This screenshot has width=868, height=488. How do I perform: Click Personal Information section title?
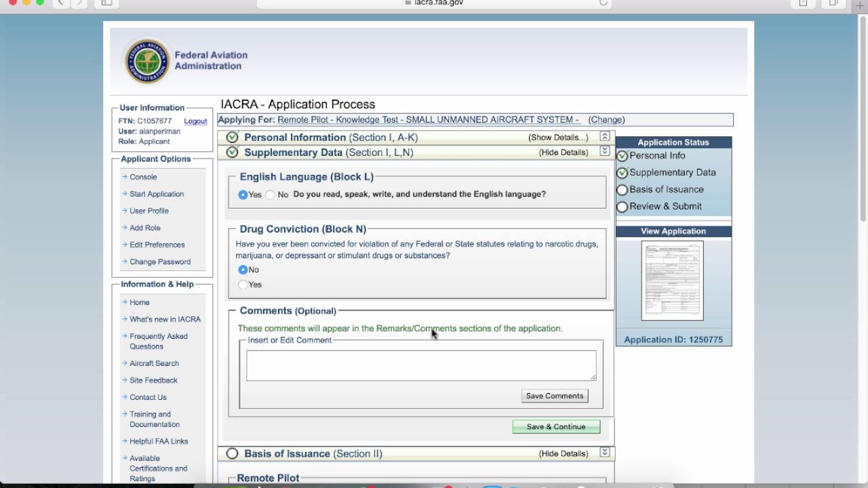[331, 138]
